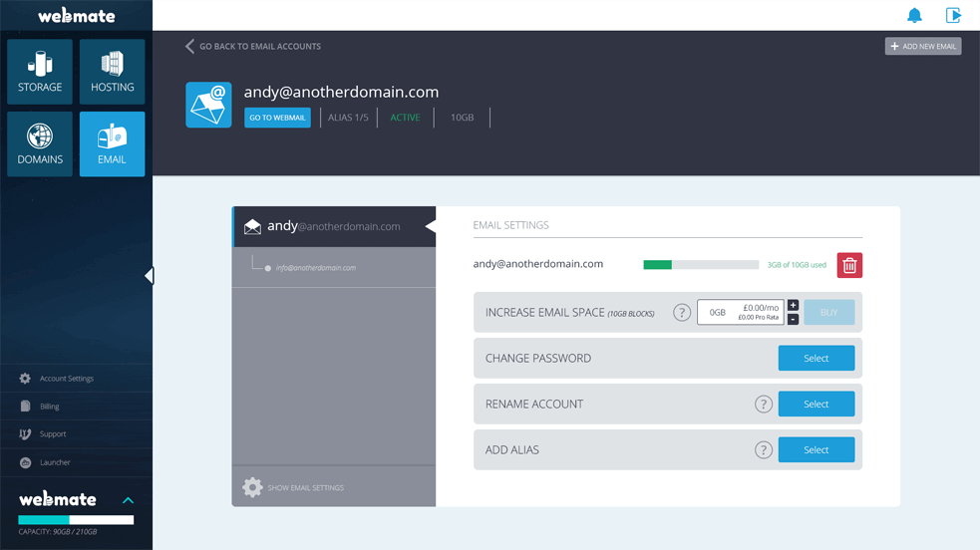Click the gear icon beside Show Email Settings

(252, 487)
